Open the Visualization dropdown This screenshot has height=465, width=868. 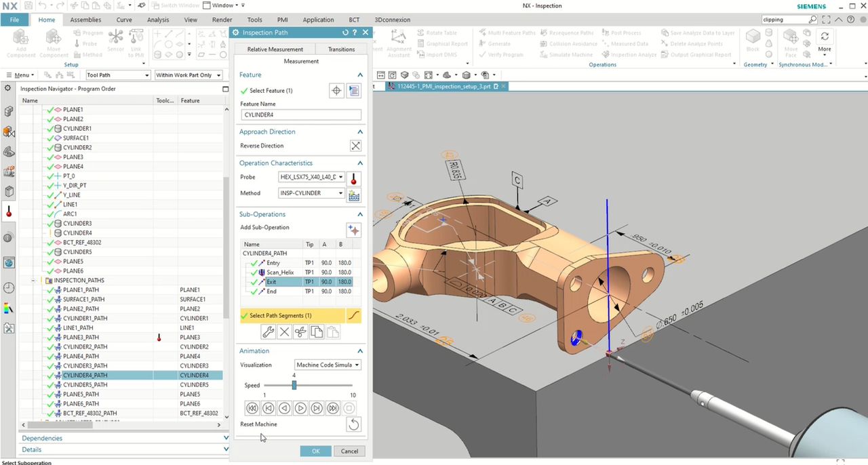point(328,365)
